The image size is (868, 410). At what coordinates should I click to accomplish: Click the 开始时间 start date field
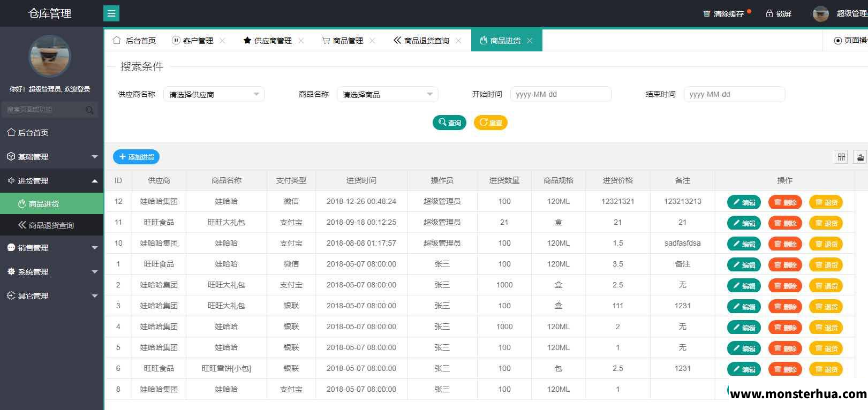point(561,94)
